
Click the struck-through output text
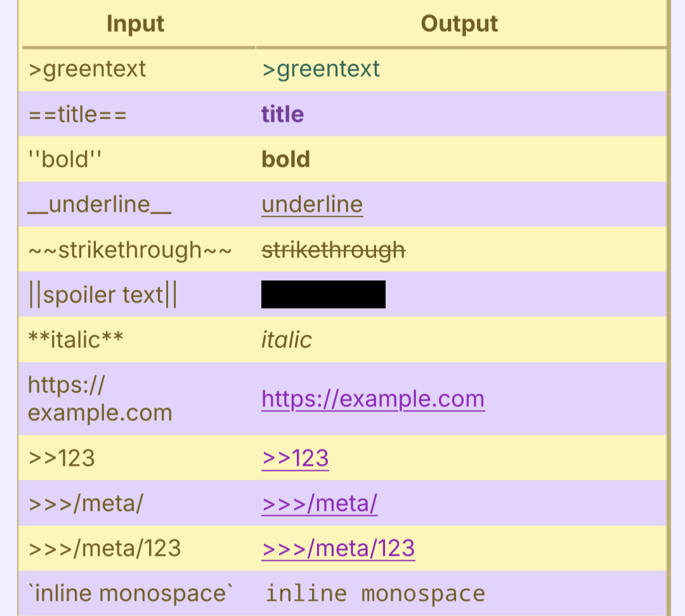point(334,250)
